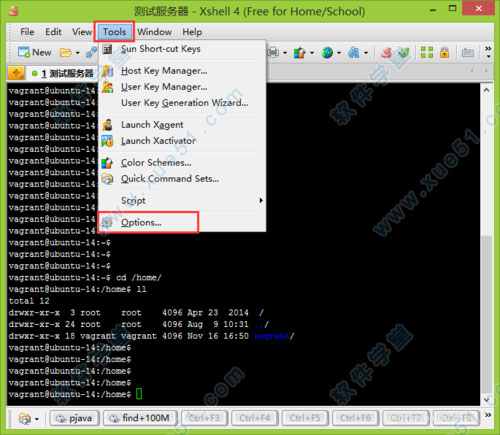Open Options... from Tools menu
This screenshot has height=435, width=500.
(x=182, y=222)
